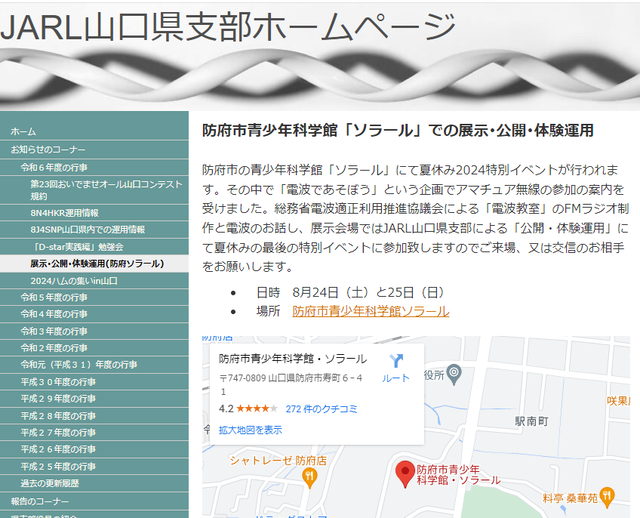Open 令和元（平成３１）年度の行事

(94, 365)
